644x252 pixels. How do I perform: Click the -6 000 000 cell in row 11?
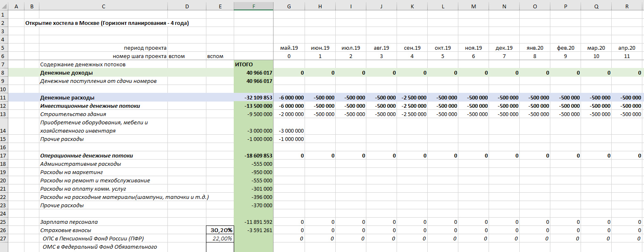pyautogui.click(x=289, y=98)
